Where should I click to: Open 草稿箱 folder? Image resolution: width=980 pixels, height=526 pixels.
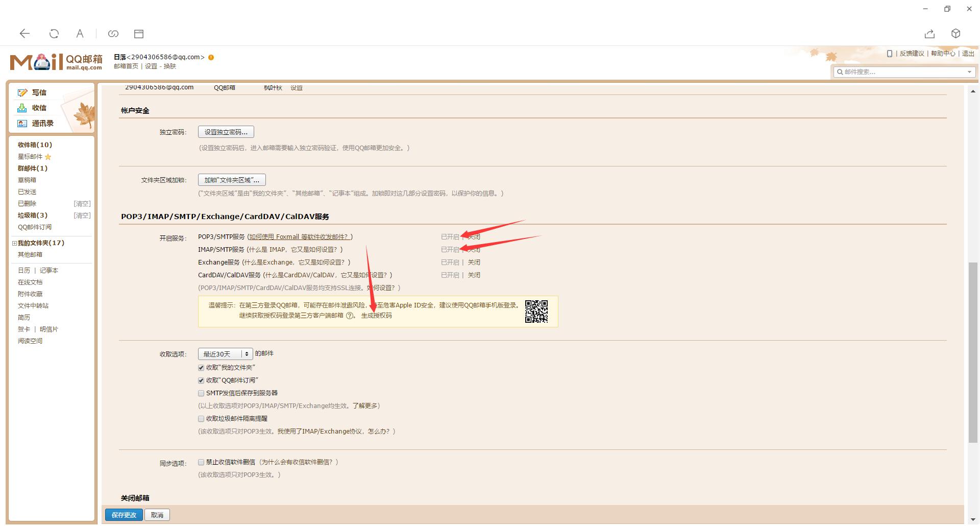click(x=27, y=180)
